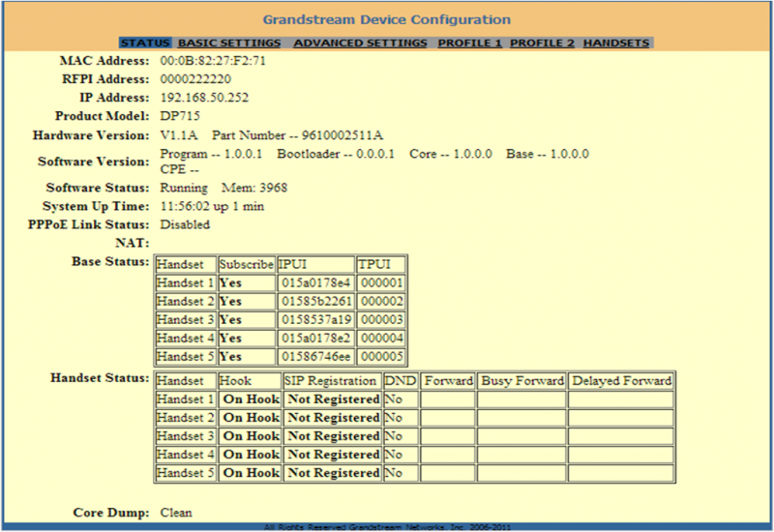Select RFPI address 0000222220
This screenshot has width=774, height=532.
(x=195, y=79)
